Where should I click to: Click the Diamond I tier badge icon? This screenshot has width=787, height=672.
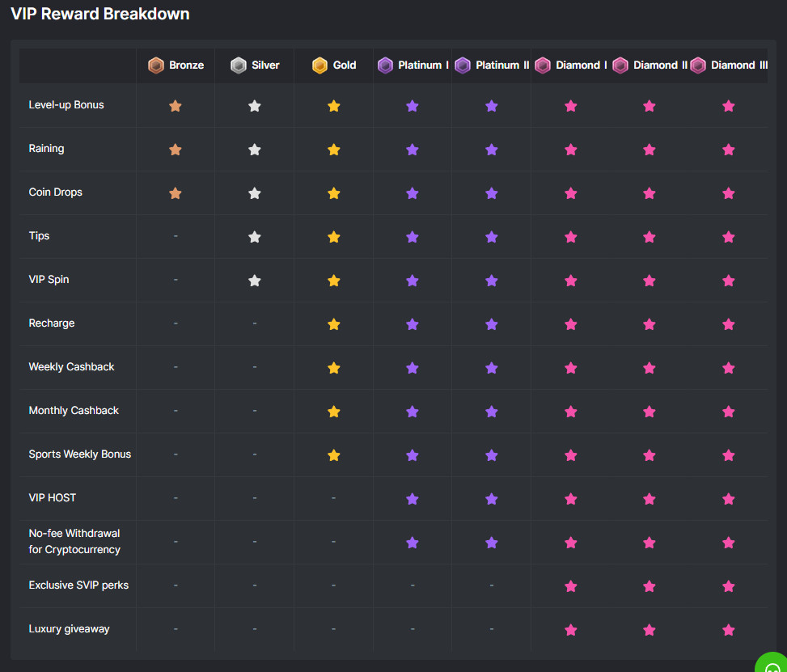(543, 66)
